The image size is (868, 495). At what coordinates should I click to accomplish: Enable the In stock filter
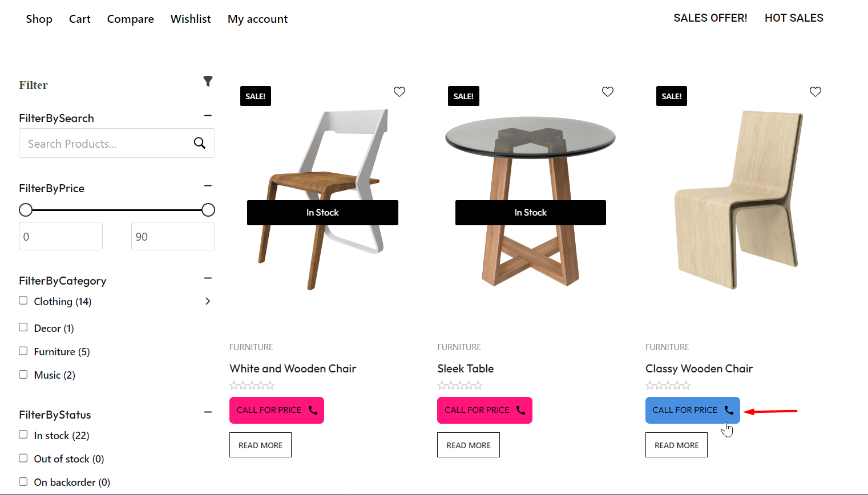tap(23, 434)
